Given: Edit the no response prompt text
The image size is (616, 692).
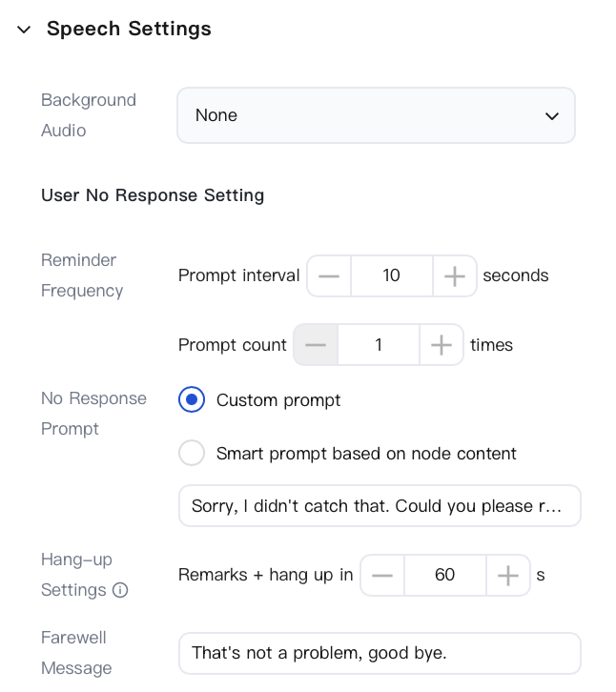Looking at the screenshot, I should (380, 506).
